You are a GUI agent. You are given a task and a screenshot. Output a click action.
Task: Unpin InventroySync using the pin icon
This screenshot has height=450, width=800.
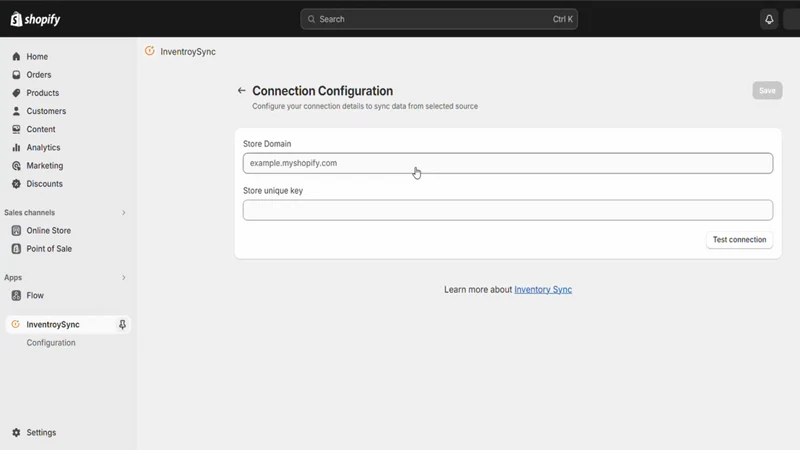tap(122, 324)
